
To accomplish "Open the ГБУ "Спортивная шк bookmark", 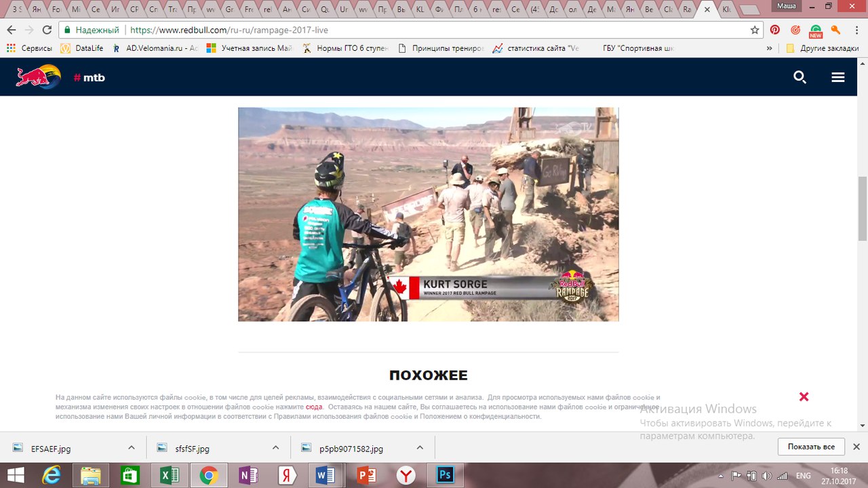I will click(x=639, y=48).
